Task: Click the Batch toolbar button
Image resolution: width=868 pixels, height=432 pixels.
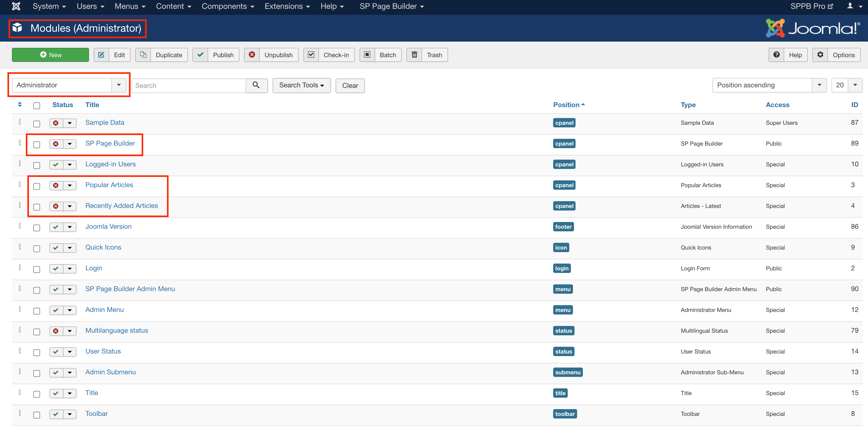Action: coord(380,55)
